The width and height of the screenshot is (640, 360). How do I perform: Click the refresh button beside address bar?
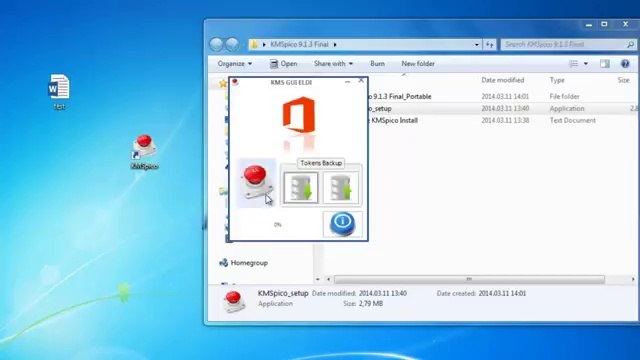(489, 44)
